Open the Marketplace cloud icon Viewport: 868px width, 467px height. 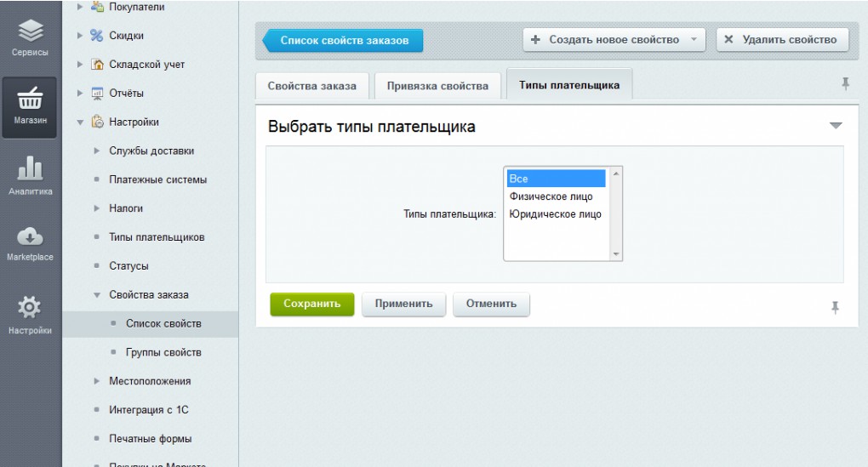point(30,236)
